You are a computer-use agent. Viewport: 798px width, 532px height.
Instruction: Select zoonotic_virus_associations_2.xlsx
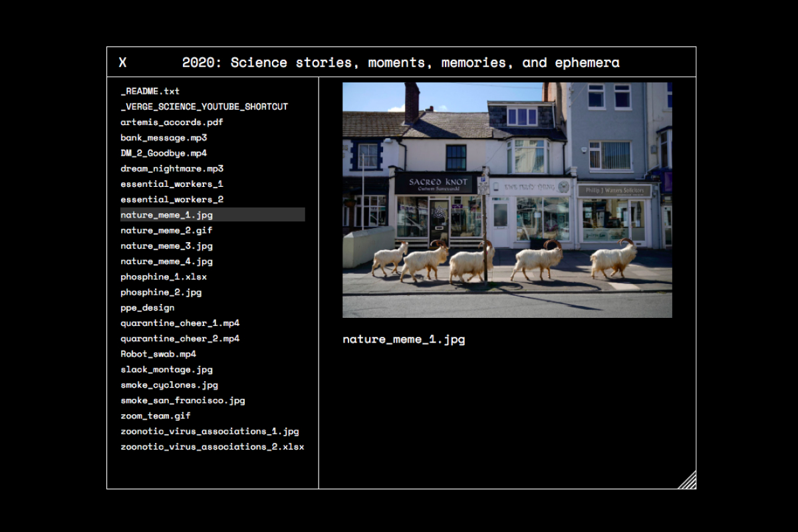(212, 447)
